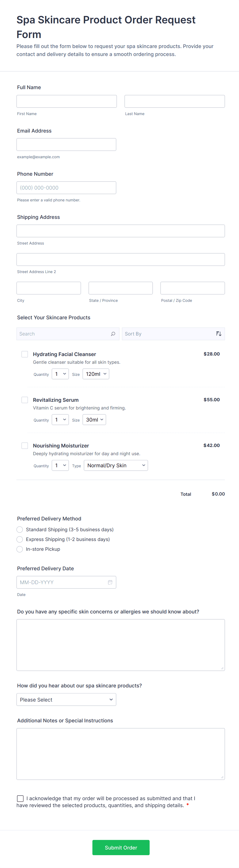Viewport: 239px width, 868px height.
Task: Open Revitalizing Serum quantity dropdown
Action: click(60, 419)
